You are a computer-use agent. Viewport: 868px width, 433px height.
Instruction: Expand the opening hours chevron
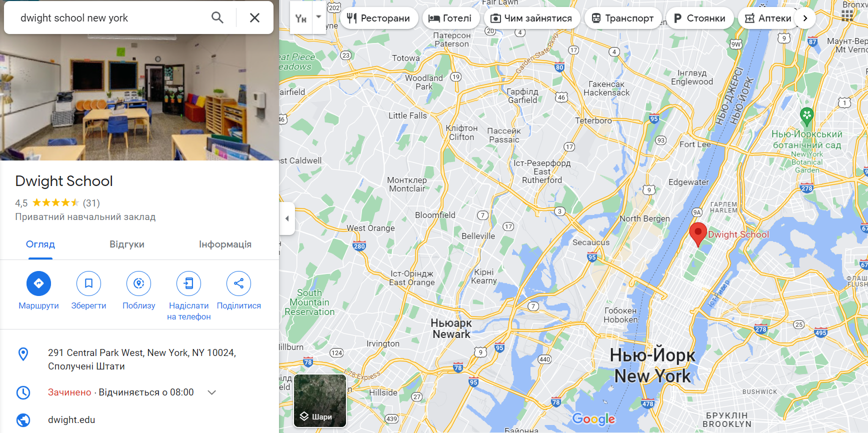tap(212, 392)
